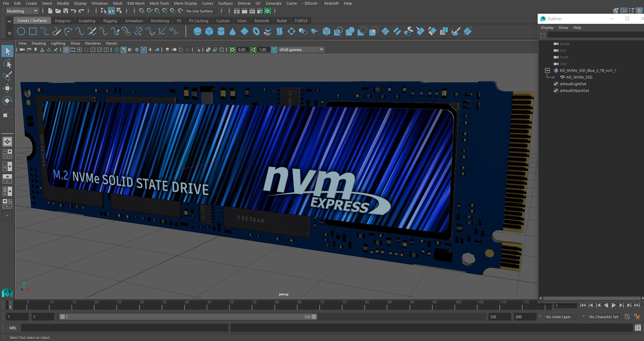This screenshot has width=644, height=341.
Task: Open the Mesh Tools menu
Action: tap(159, 3)
